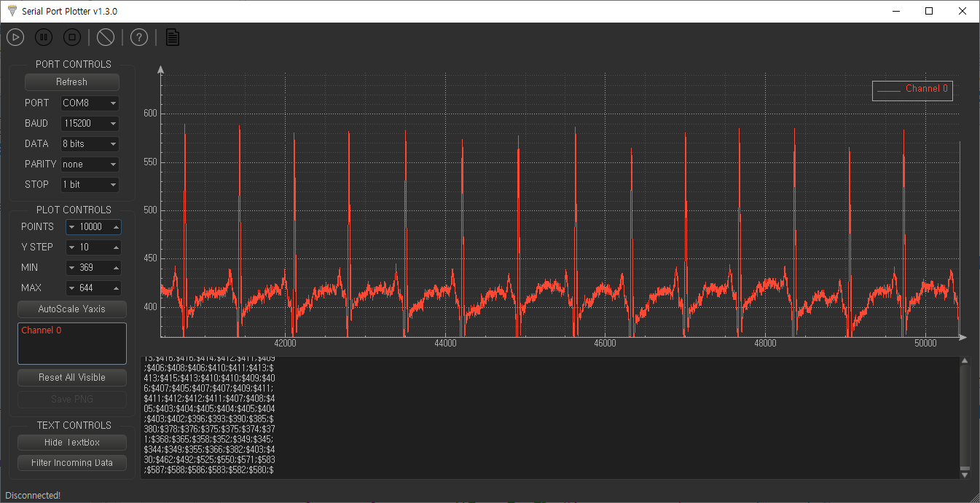Click the Refresh ports button

pyautogui.click(x=71, y=82)
